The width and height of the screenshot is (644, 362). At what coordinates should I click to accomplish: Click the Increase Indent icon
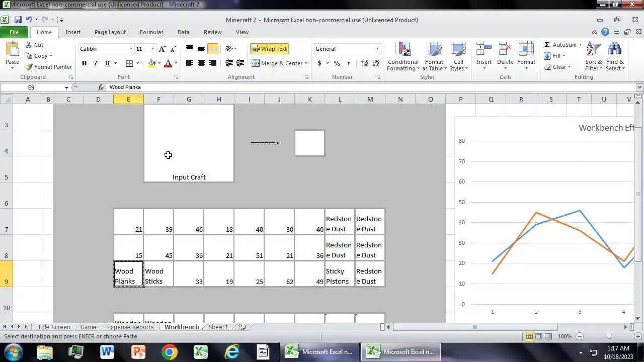click(240, 63)
